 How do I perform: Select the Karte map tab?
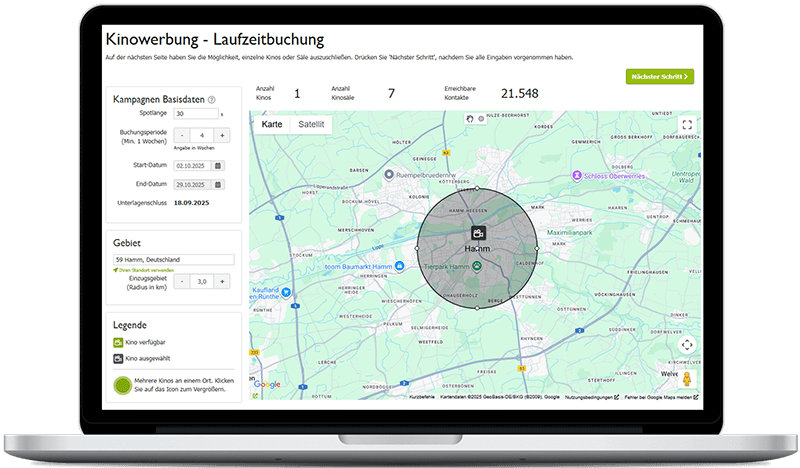click(x=271, y=125)
